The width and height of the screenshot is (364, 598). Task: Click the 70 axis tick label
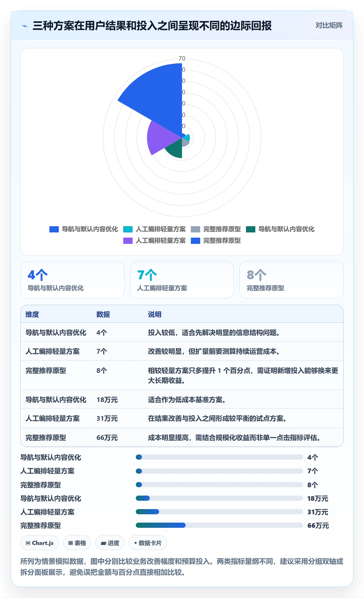pyautogui.click(x=182, y=58)
